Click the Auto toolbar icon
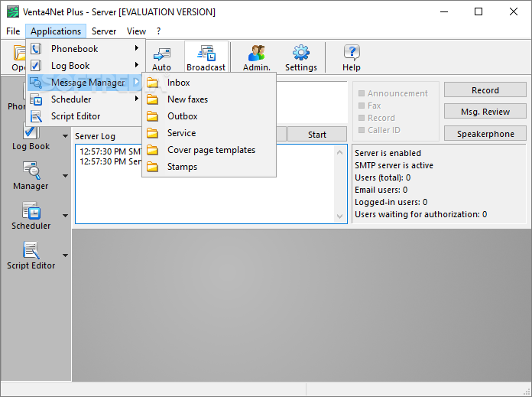 coord(162,54)
